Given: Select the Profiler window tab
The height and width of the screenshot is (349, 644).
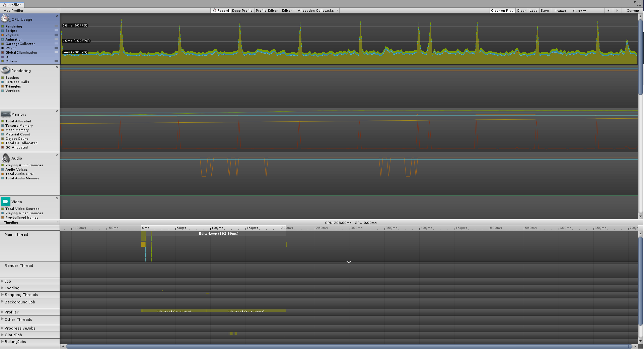Looking at the screenshot, I should tap(12, 5).
